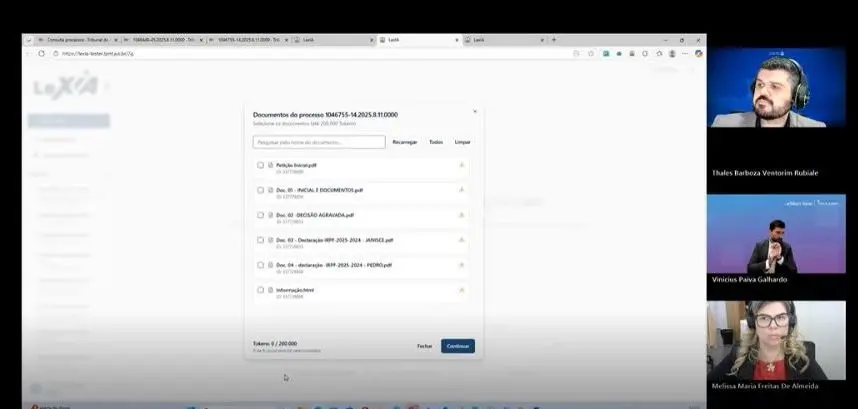Click download icon for Dec. 01 document
858x409 pixels.
pyautogui.click(x=461, y=190)
